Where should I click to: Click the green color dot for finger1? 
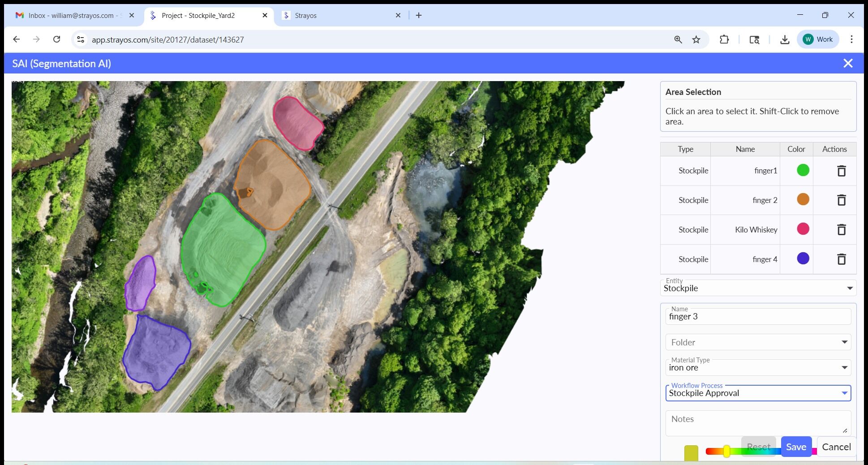(x=803, y=170)
